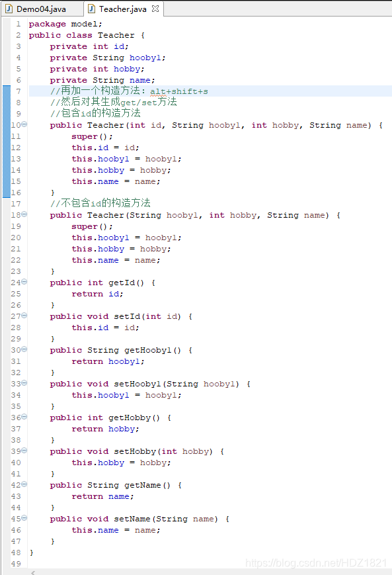The width and height of the screenshot is (392, 575).
Task: Click method name getName
Action: tap(143, 485)
